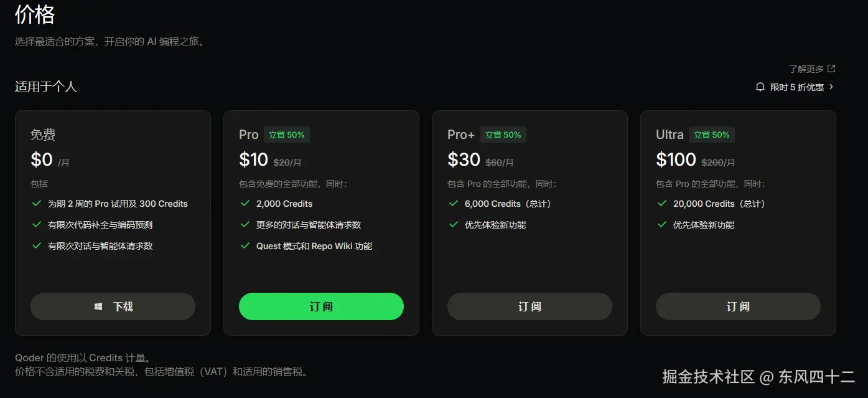Expand the 限时 5 折优惠 chevron arrow
This screenshot has width=868, height=398.
pyautogui.click(x=832, y=87)
